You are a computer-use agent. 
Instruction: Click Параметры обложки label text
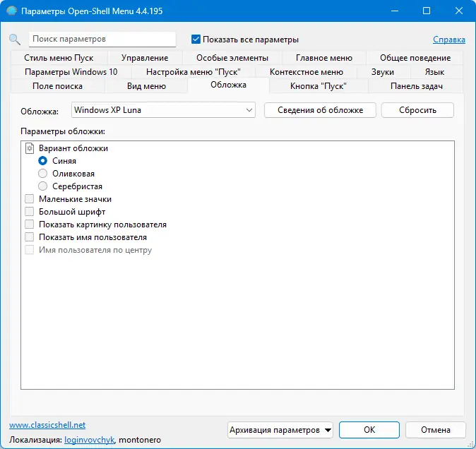[63, 131]
